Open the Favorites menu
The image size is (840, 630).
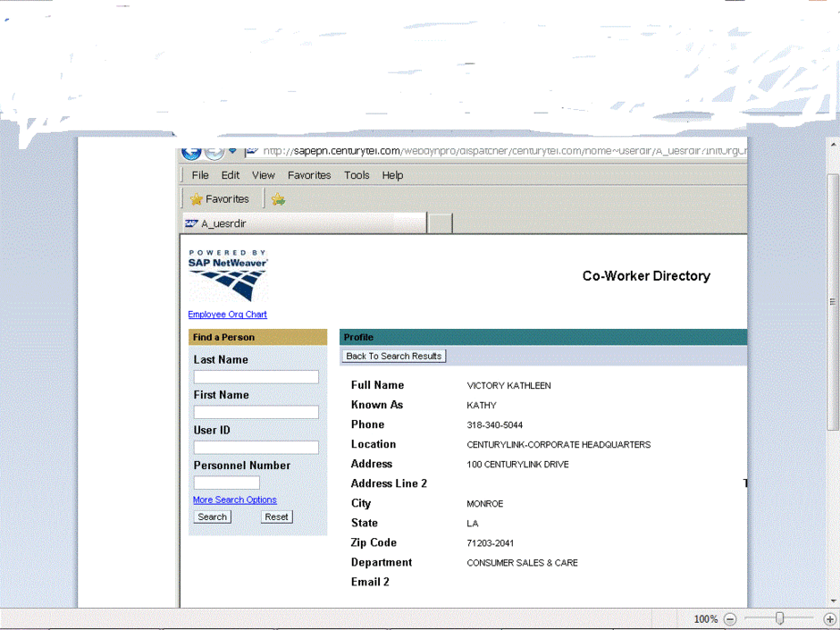click(x=309, y=175)
